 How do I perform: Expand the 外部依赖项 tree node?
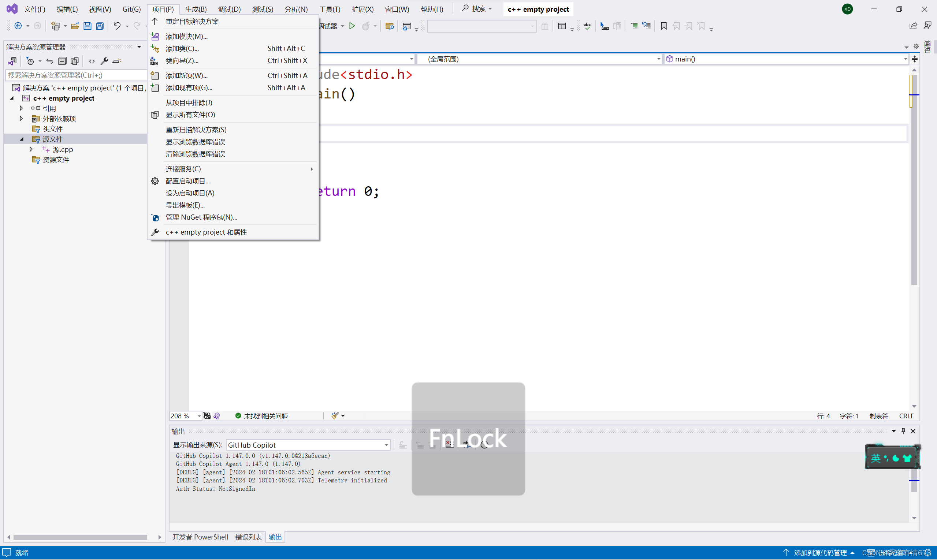click(22, 119)
